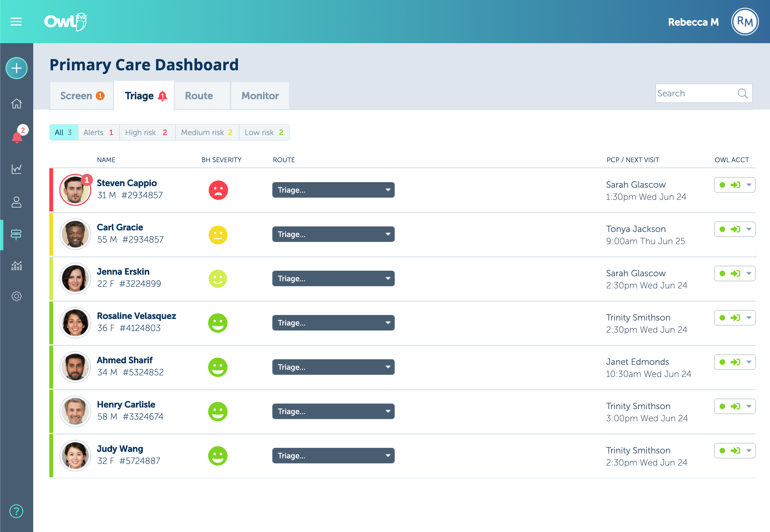Go to Home via sidebar icon
Image resolution: width=770 pixels, height=532 pixels.
click(16, 104)
